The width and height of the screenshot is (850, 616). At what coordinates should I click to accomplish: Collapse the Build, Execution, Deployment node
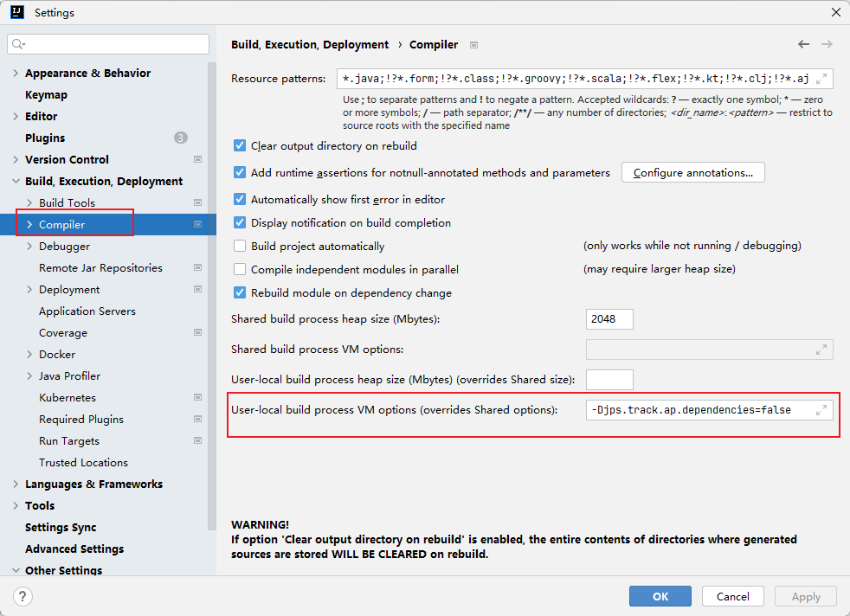[14, 181]
